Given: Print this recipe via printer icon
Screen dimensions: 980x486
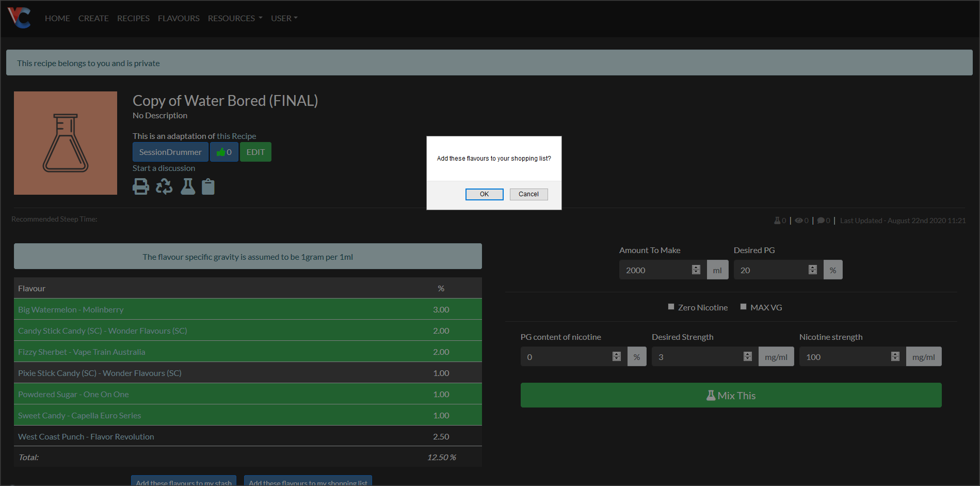Looking at the screenshot, I should (x=141, y=186).
